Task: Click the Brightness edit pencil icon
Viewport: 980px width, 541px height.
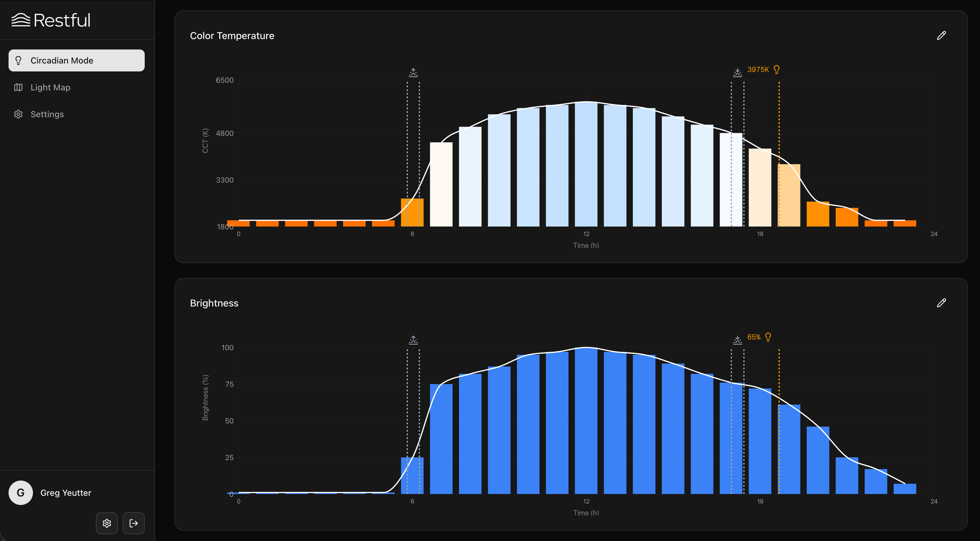Action: [x=941, y=303]
